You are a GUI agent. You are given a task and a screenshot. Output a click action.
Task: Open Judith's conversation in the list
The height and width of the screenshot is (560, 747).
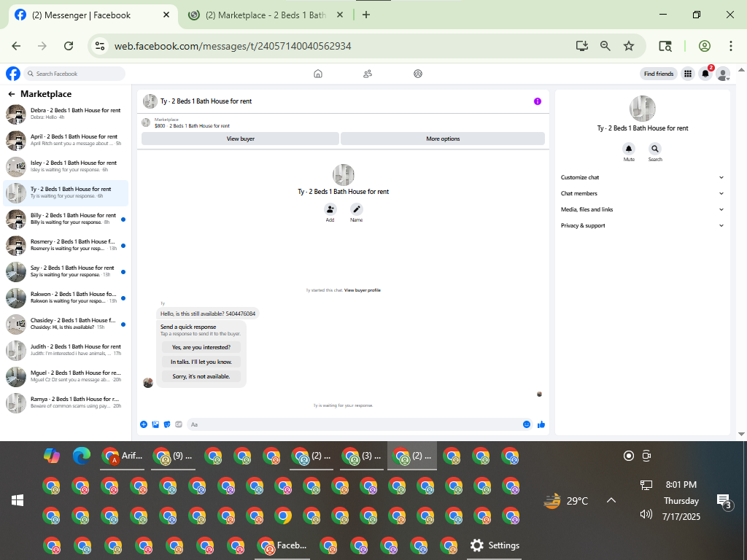[x=66, y=350]
